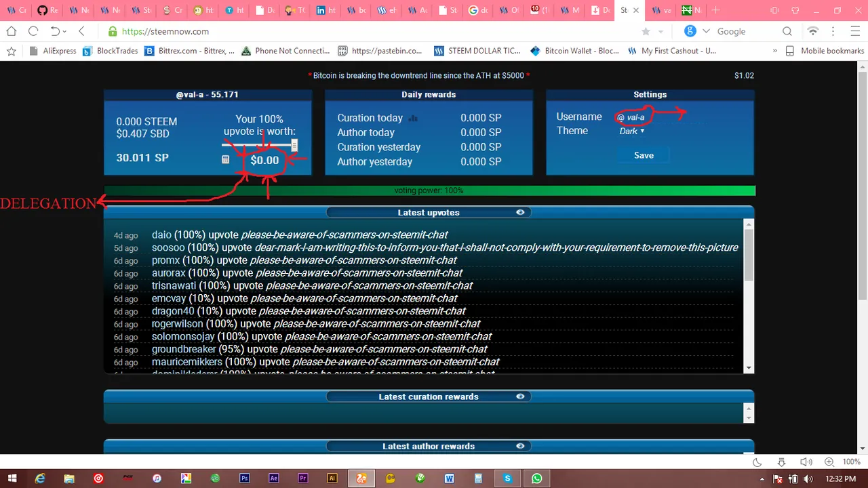
Task: Click the Save button in Settings
Action: [x=644, y=155]
